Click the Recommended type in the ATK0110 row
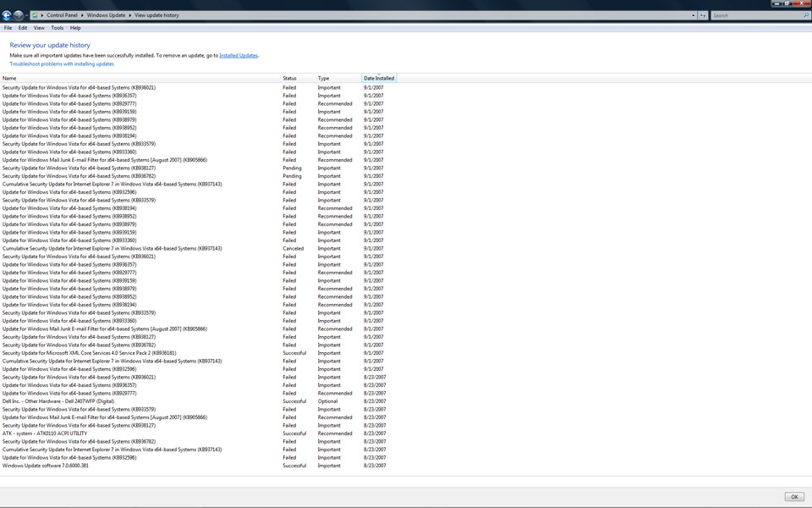Viewport: 812px width, 508px height. click(335, 433)
